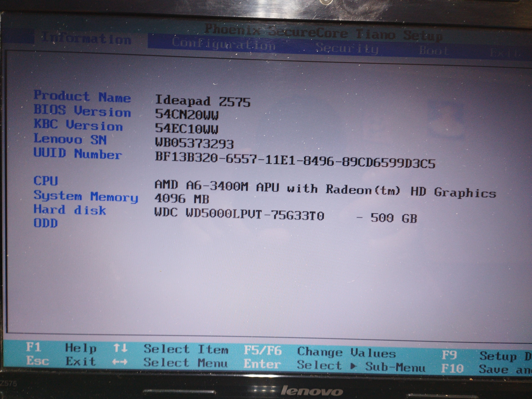Click the Lenovo logo on the bezel
The width and height of the screenshot is (532, 399).
pyautogui.click(x=312, y=391)
